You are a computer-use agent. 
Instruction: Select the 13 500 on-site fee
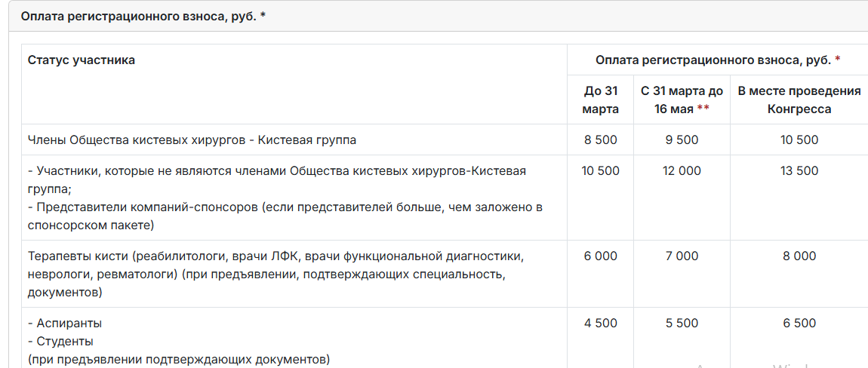799,171
